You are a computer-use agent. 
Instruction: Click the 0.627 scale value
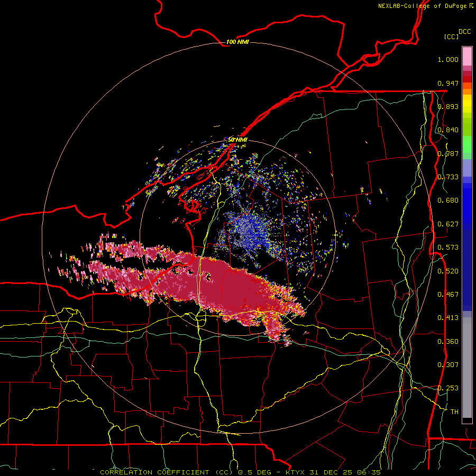coord(448,224)
